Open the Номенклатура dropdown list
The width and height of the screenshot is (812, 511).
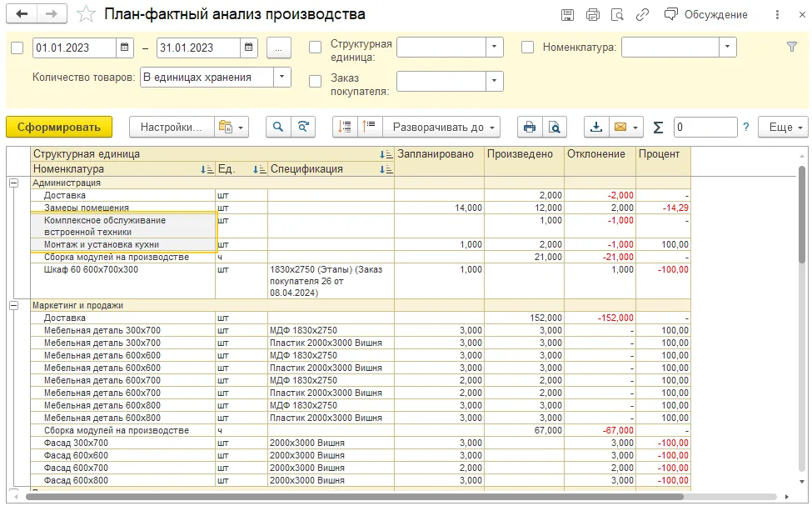(x=728, y=48)
